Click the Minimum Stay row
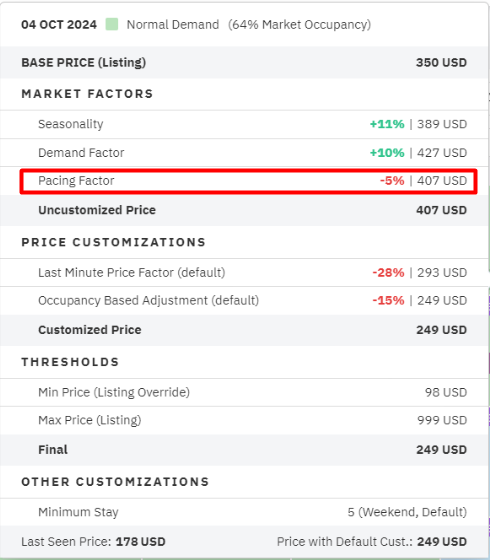Image resolution: width=490 pixels, height=560 pixels. pos(244,512)
